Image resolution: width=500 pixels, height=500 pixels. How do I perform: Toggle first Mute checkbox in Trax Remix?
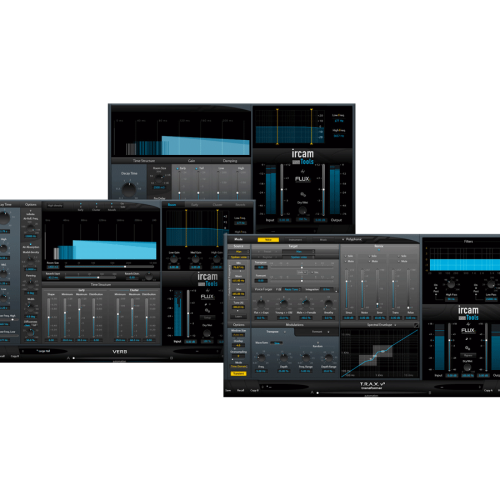(x=346, y=261)
